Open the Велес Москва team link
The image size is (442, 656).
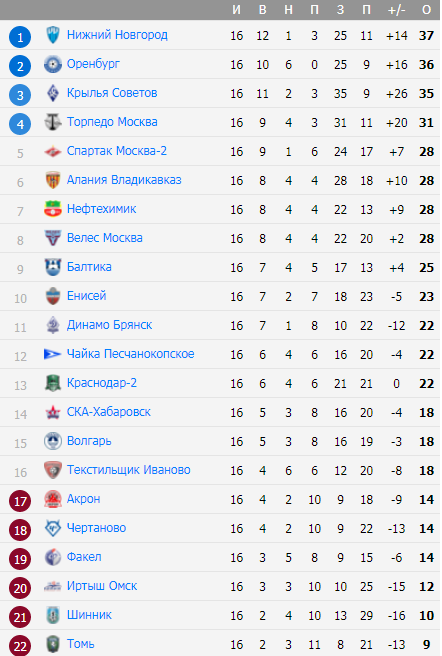pos(105,238)
